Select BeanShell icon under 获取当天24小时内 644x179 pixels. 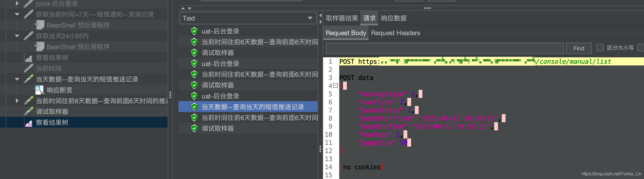tap(39, 47)
